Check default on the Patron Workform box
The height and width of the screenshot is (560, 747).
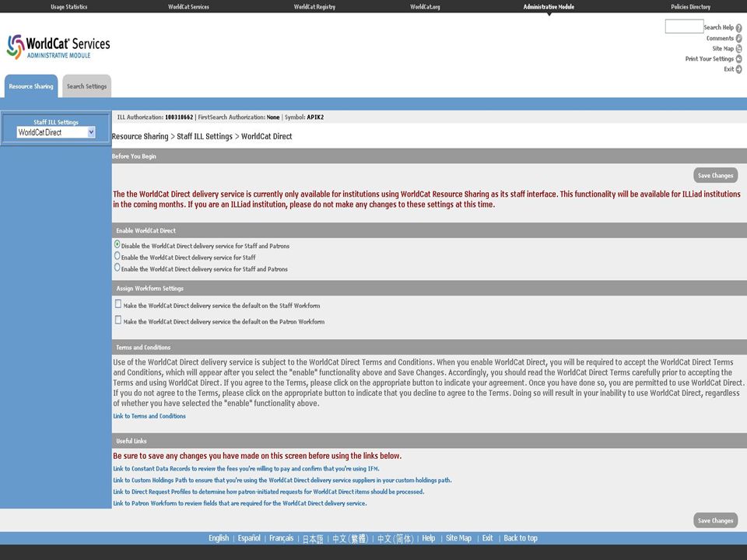(x=118, y=320)
